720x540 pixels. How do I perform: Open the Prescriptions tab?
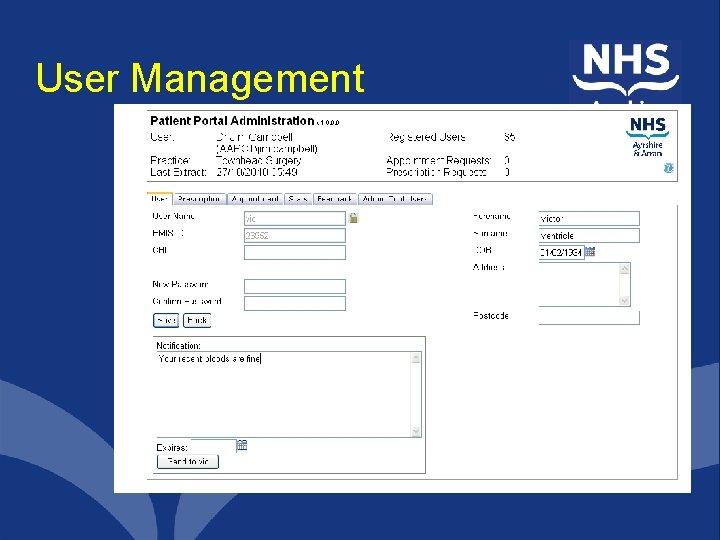(200, 199)
